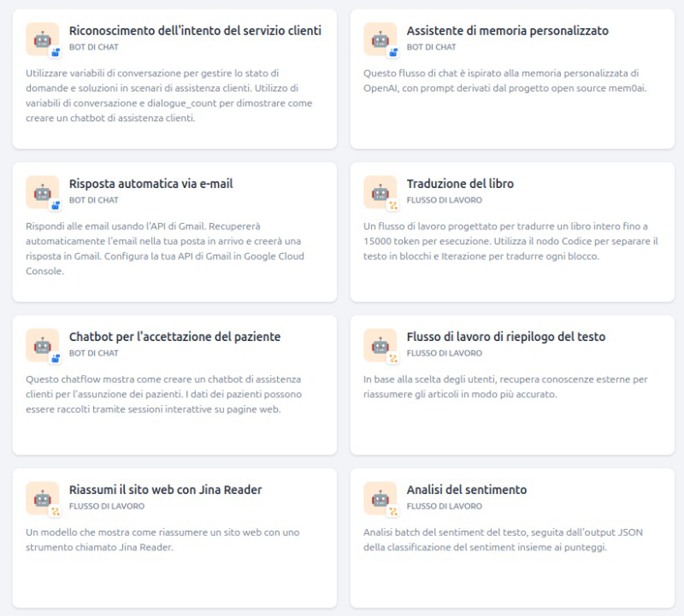The width and height of the screenshot is (684, 616).
Task: Click robot icon of Chatbot per l'accettazione card
Action: [42, 345]
